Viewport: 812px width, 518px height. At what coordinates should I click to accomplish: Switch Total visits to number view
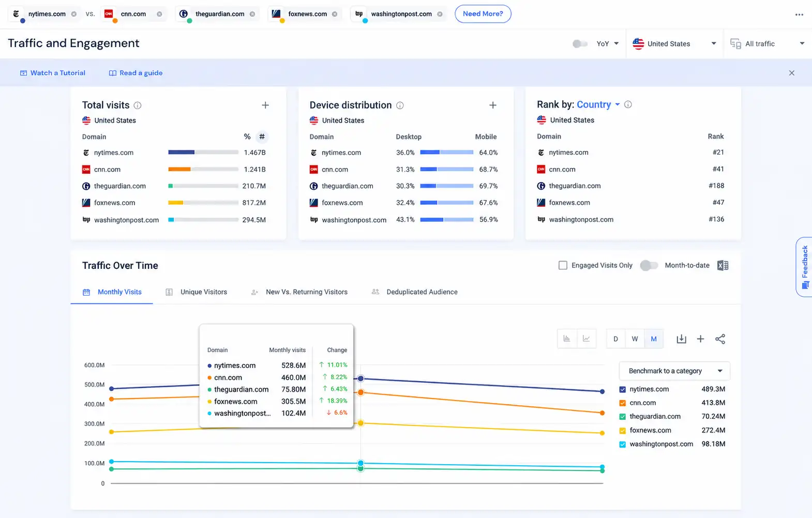pyautogui.click(x=262, y=136)
